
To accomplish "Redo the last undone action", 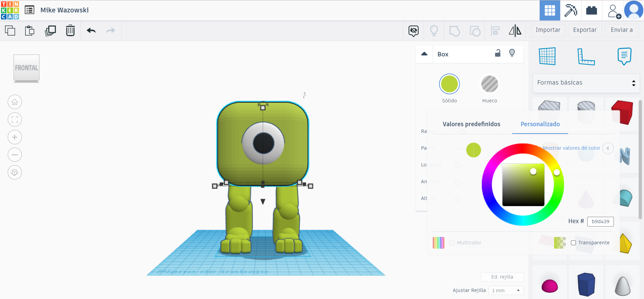I will pyautogui.click(x=111, y=31).
